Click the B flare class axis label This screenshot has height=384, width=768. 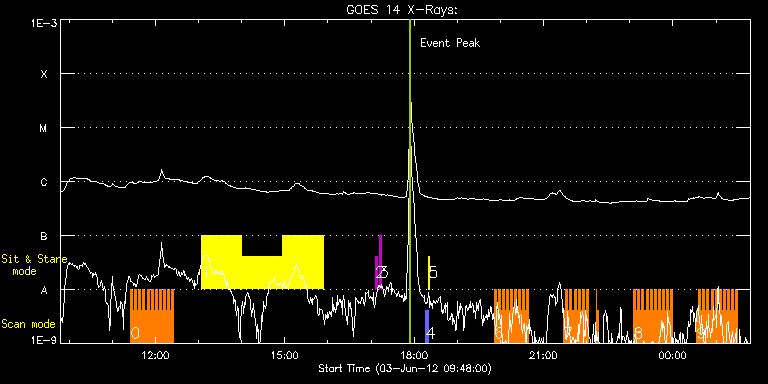click(x=44, y=236)
